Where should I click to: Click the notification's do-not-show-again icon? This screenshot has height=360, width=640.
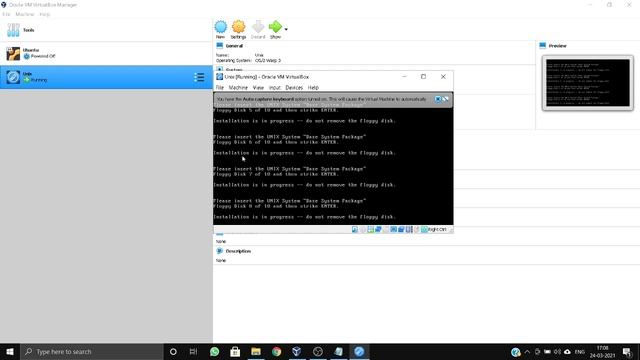[445, 99]
